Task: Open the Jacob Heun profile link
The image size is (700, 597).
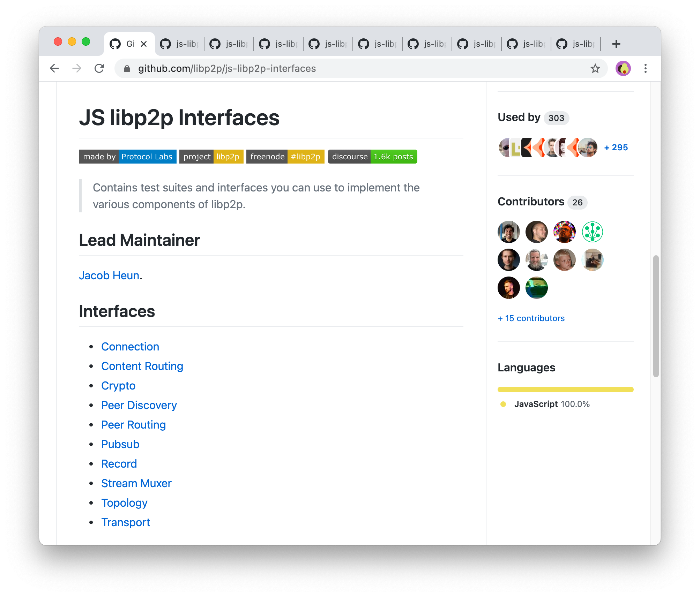Action: [109, 275]
